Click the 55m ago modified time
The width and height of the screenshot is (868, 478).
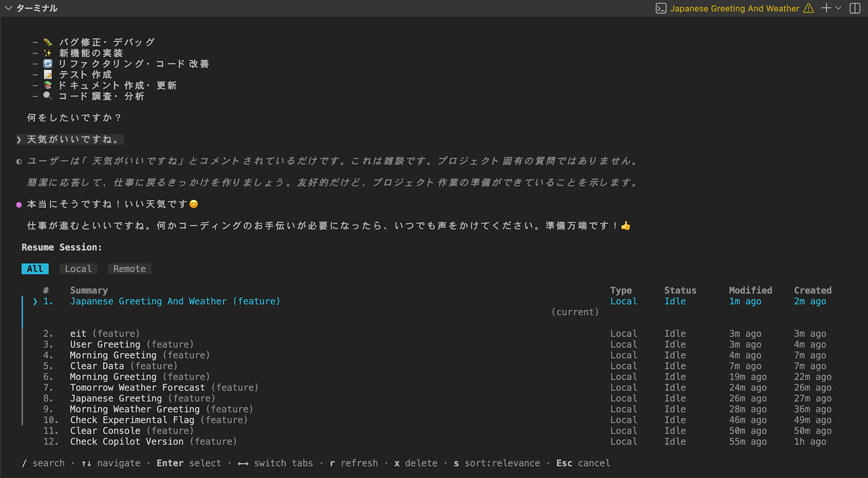pyautogui.click(x=748, y=442)
